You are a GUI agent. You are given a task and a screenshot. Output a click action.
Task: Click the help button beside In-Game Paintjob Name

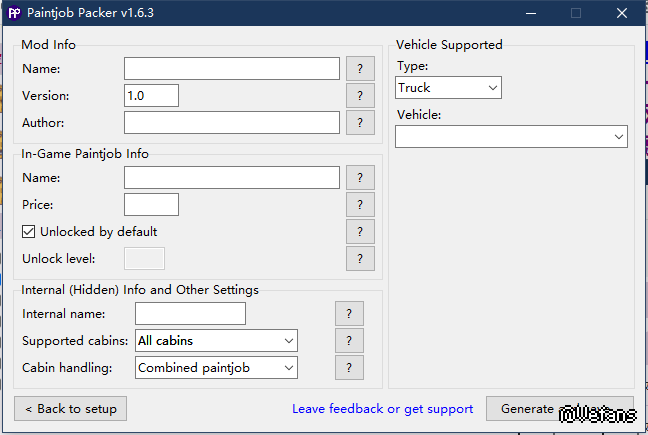(x=360, y=178)
